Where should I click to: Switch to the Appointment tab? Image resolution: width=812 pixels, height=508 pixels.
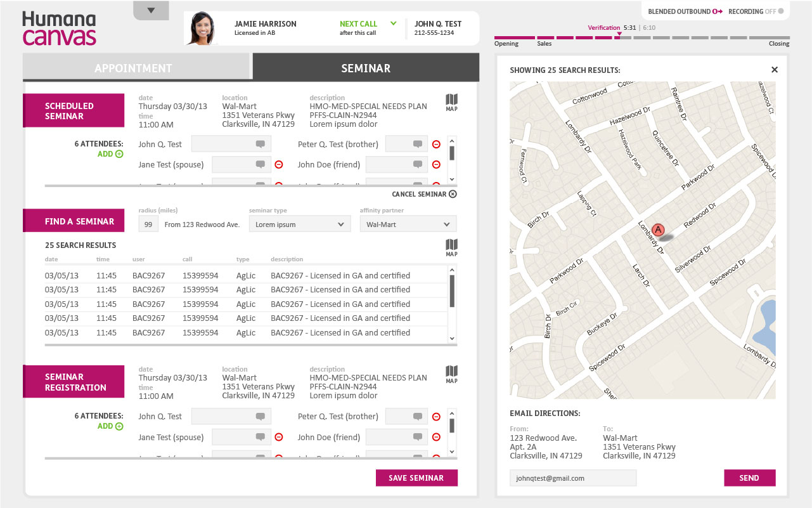pos(137,67)
